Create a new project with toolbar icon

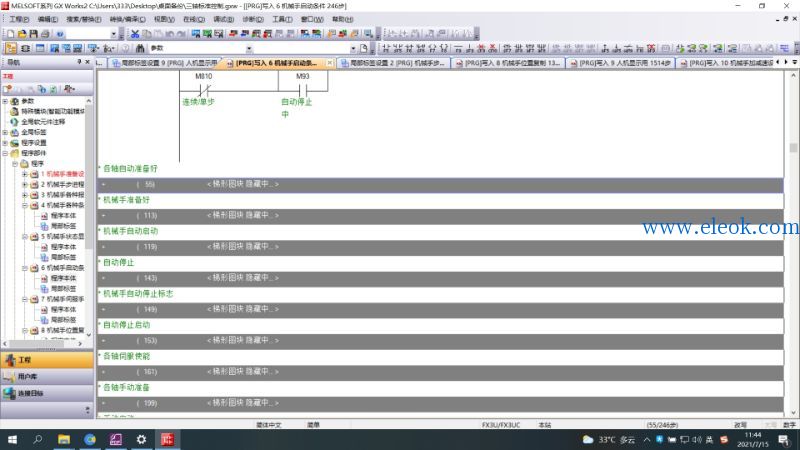click(x=10, y=34)
